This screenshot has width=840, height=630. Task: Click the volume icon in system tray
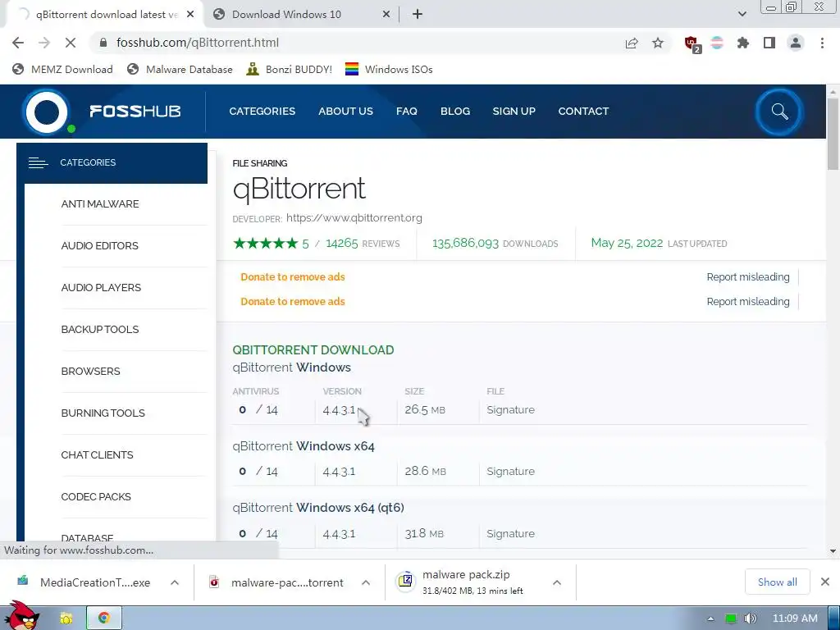[x=751, y=619]
